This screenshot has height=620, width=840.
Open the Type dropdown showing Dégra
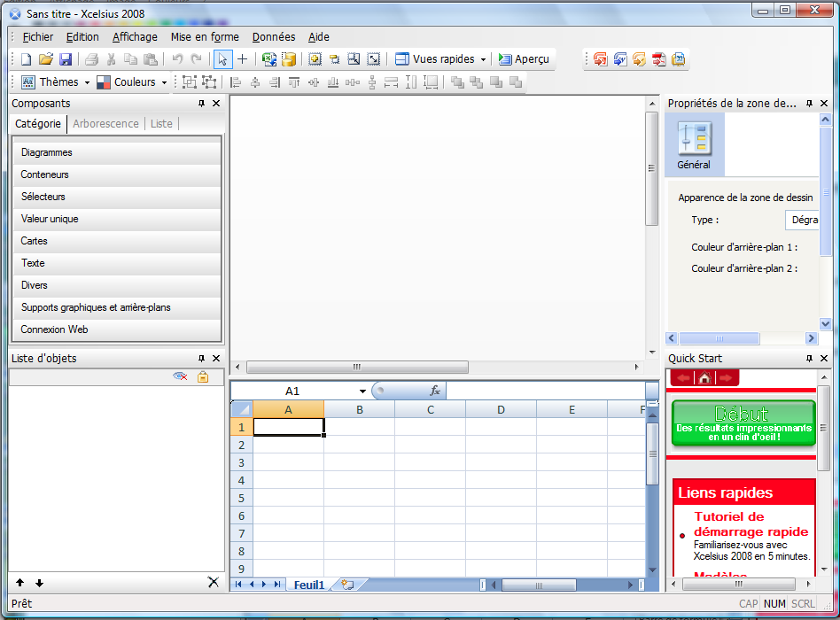(802, 220)
